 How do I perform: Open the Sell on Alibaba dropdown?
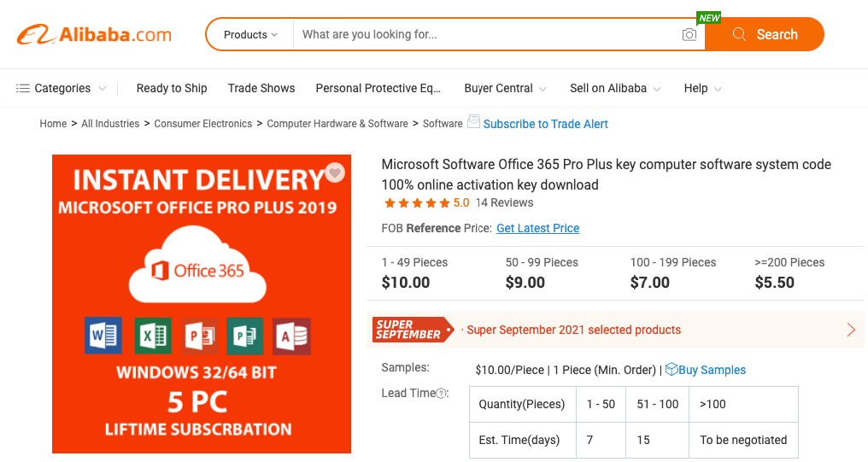615,88
